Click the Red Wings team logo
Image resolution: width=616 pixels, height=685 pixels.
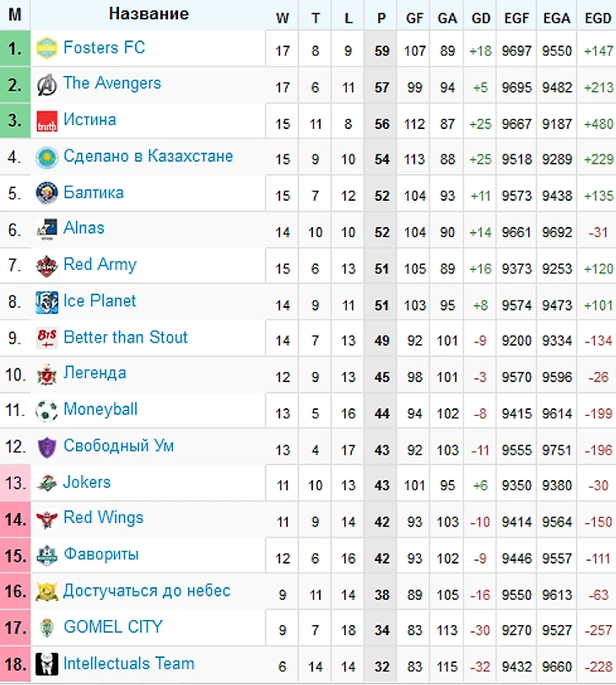[x=46, y=520]
